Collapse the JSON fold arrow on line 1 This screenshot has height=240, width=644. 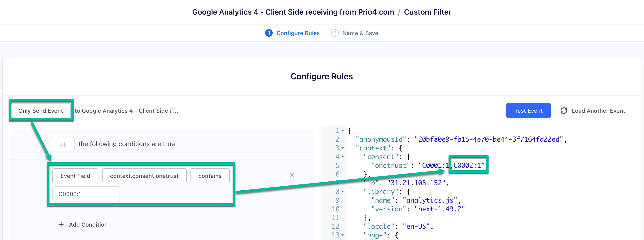pyautogui.click(x=343, y=131)
